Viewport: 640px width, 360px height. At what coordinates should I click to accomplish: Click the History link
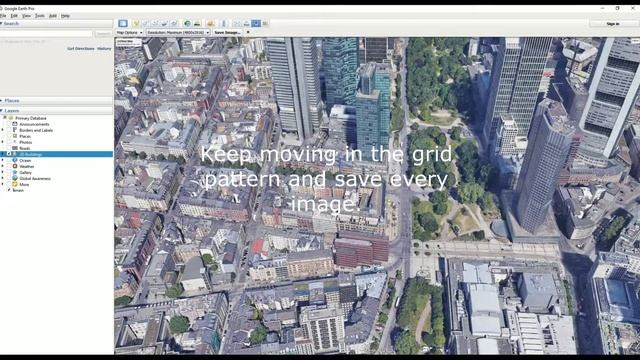tap(104, 49)
